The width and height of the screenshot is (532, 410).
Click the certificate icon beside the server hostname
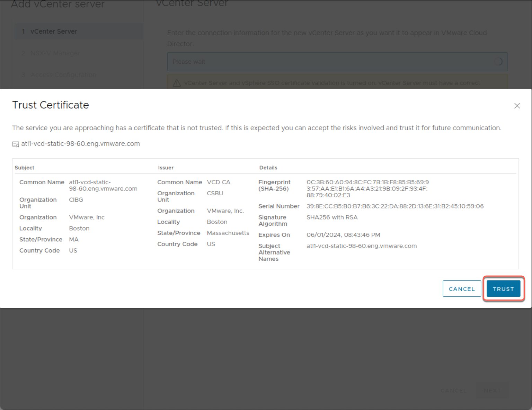[x=16, y=144]
